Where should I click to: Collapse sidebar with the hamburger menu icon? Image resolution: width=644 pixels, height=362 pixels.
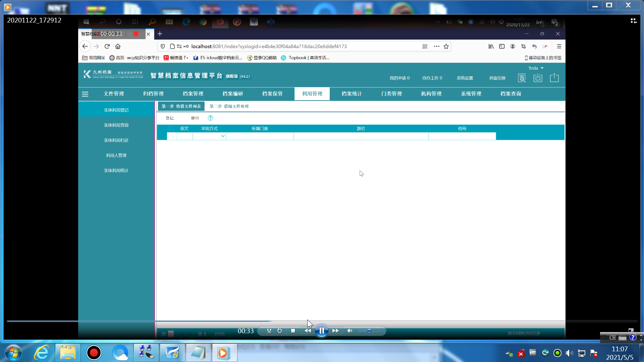click(x=85, y=94)
